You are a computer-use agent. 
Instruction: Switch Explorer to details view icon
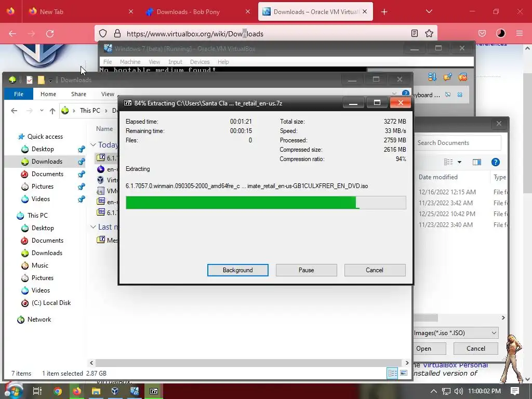[393, 373]
